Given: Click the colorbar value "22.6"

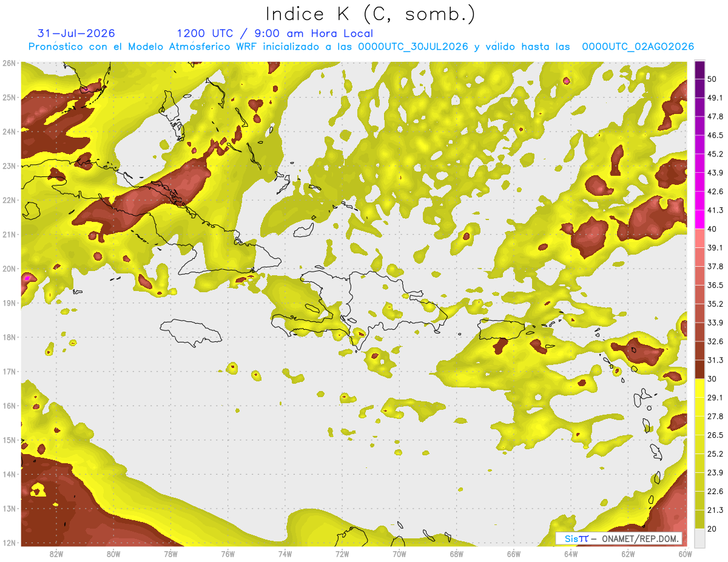Looking at the screenshot, I should [x=715, y=492].
